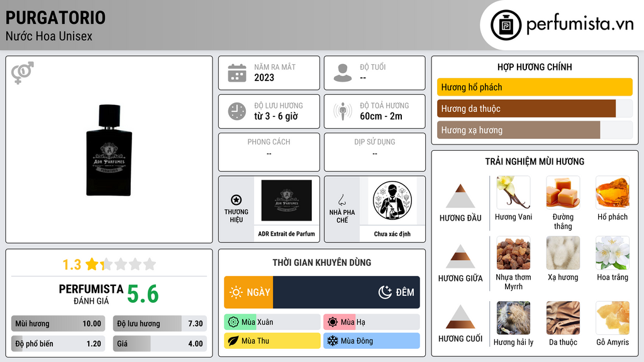
Task: Click the Hợp hương chính heading
Action: click(x=535, y=67)
